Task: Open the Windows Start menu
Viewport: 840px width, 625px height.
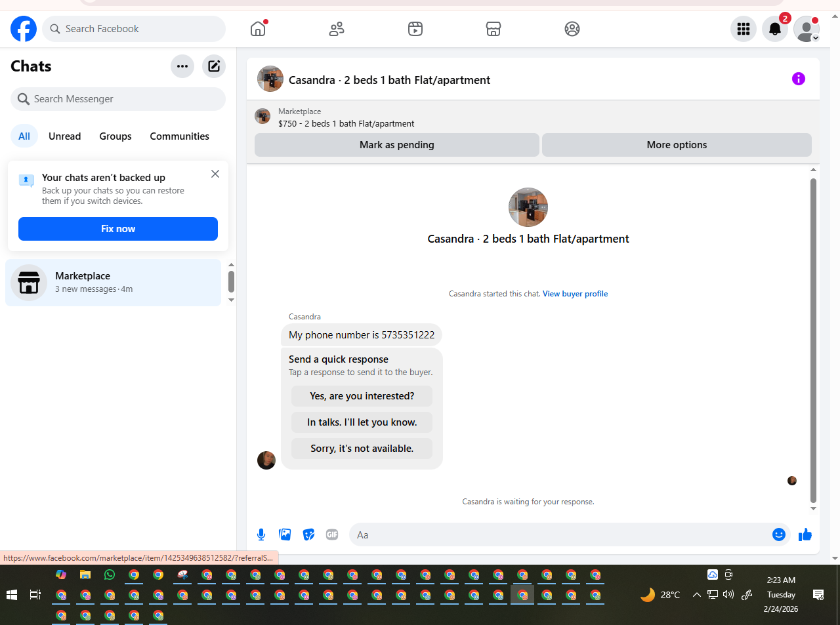Action: (12, 595)
